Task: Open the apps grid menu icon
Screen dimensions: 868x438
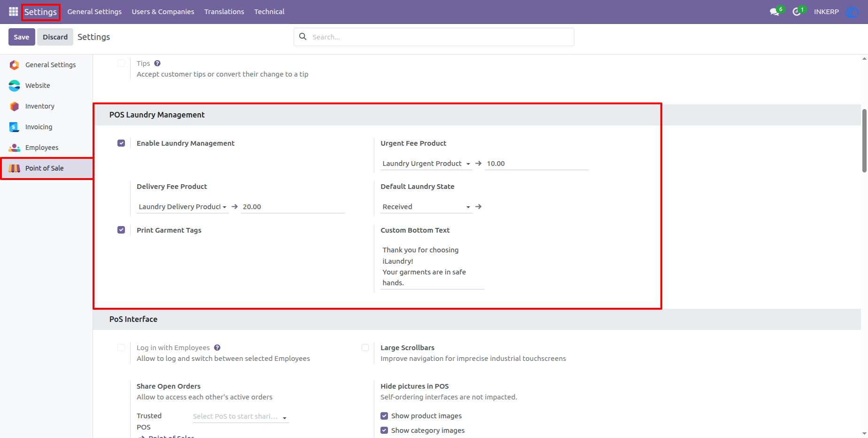Action: click(x=13, y=12)
